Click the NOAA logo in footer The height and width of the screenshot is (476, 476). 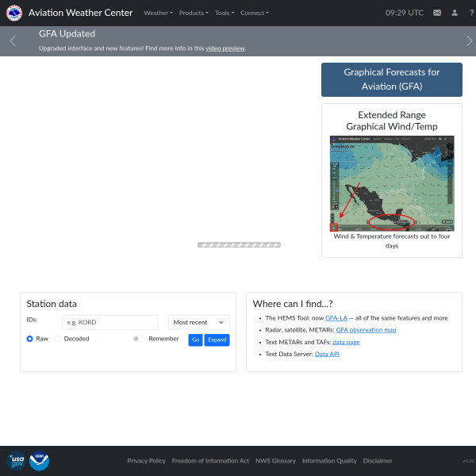point(39,461)
